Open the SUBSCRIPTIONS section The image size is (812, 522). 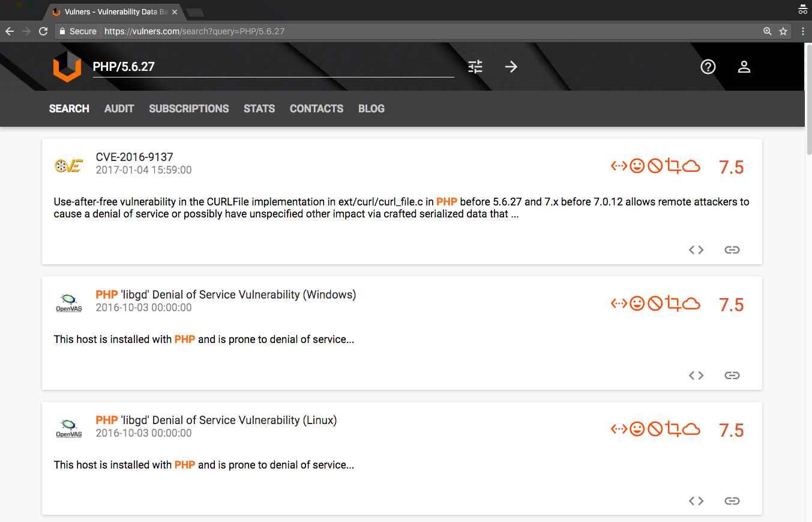coord(188,109)
